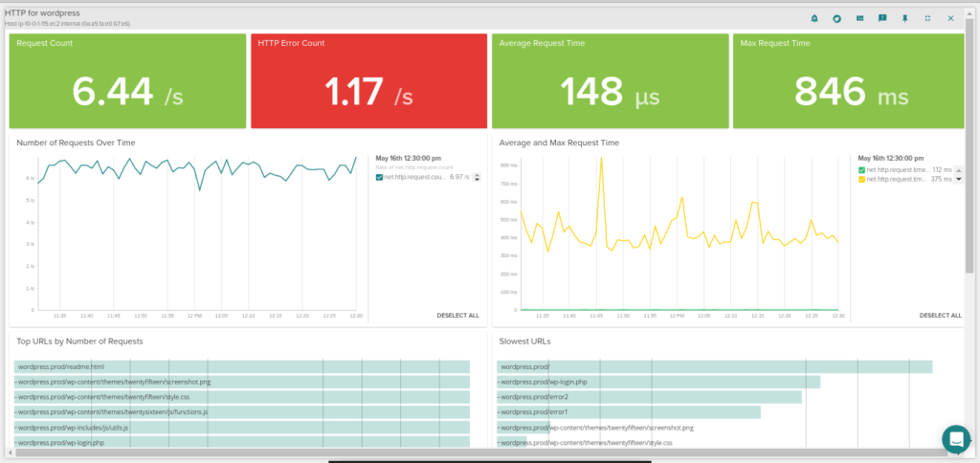The width and height of the screenshot is (980, 463).
Task: Close the HTTP for wordpress panel
Action: tap(950, 19)
